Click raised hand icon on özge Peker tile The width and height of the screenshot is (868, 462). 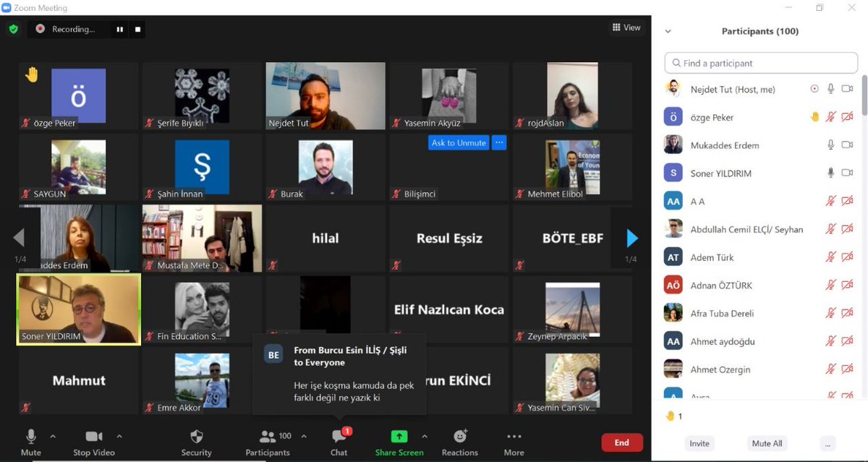point(31,74)
